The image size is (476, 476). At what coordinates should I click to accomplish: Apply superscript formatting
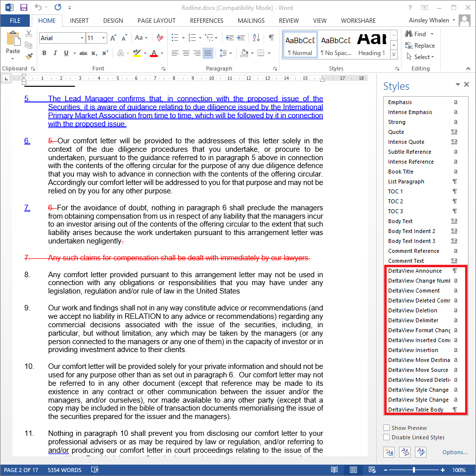(105, 53)
